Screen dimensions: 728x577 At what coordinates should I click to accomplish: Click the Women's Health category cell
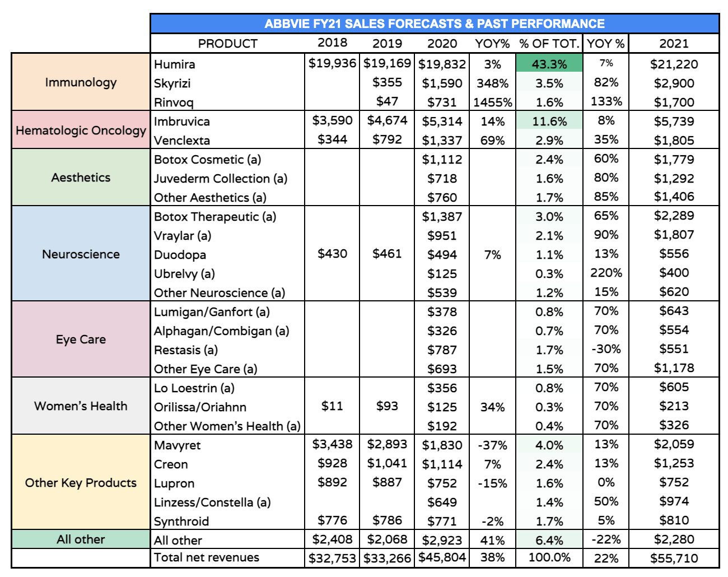pyautogui.click(x=81, y=406)
